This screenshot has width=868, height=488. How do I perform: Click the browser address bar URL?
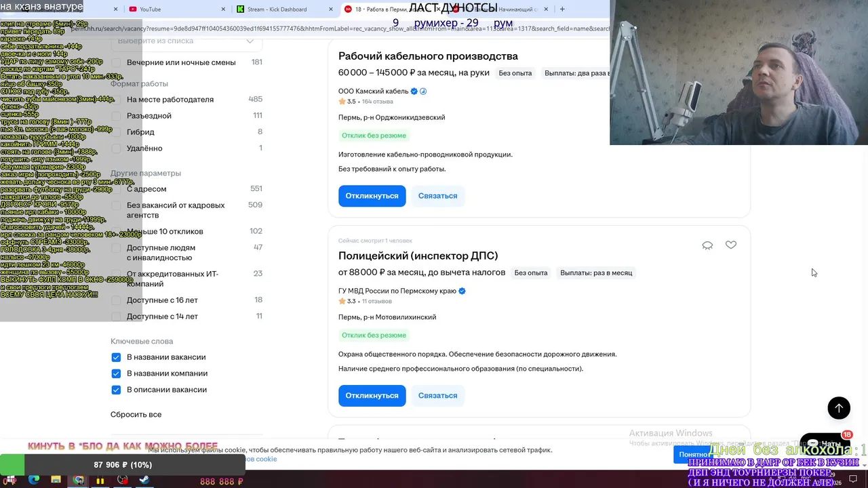coord(339,28)
